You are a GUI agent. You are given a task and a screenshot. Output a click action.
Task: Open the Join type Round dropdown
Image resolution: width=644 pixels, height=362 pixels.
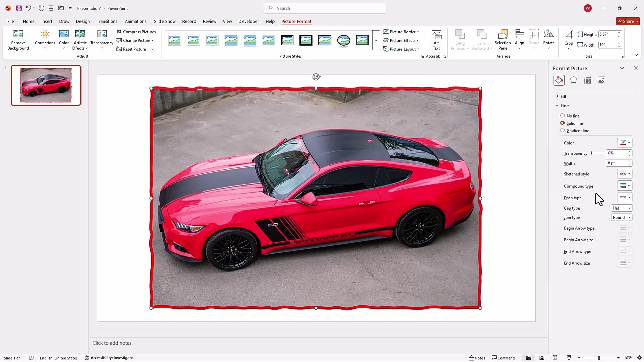pyautogui.click(x=622, y=218)
